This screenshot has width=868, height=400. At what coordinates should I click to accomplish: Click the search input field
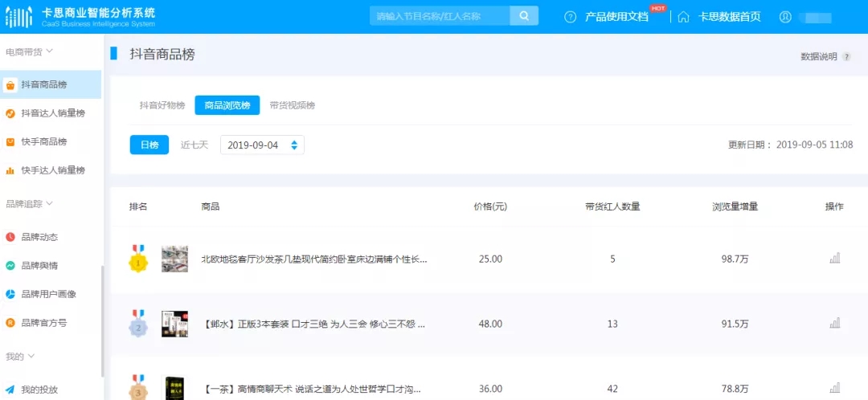point(440,16)
